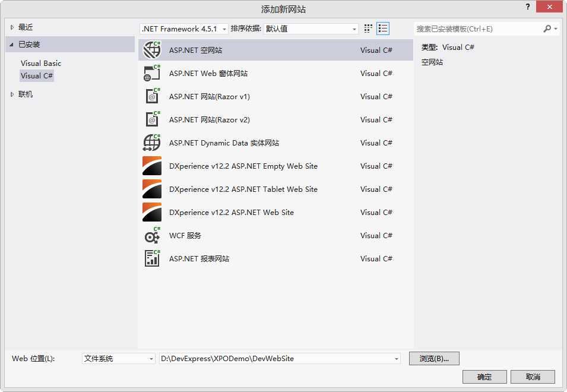Open the help question mark button
Screen dimensions: 567x392
click(x=528, y=7)
